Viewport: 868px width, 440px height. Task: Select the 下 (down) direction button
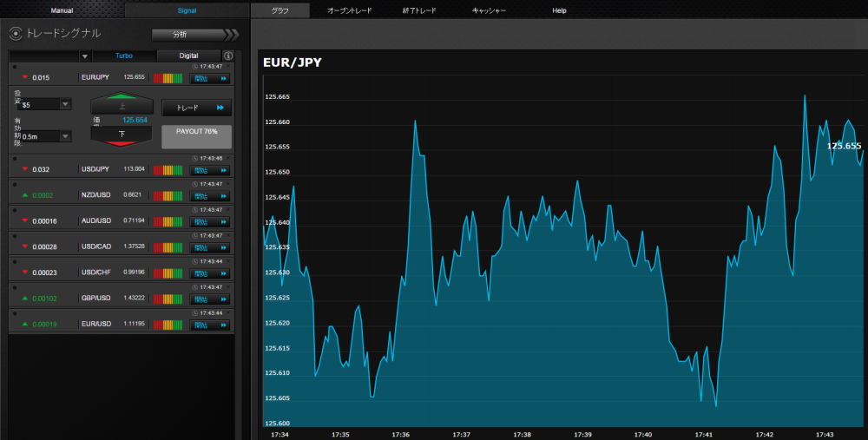click(x=122, y=135)
